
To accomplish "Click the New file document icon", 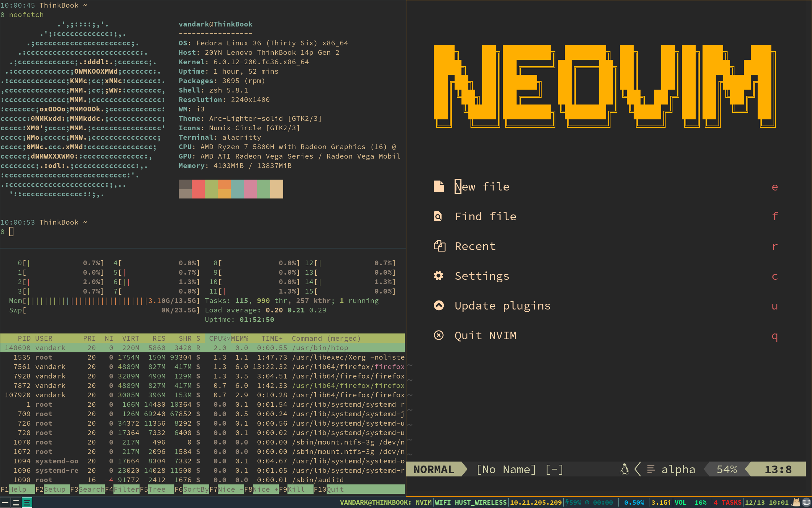I will tap(439, 187).
